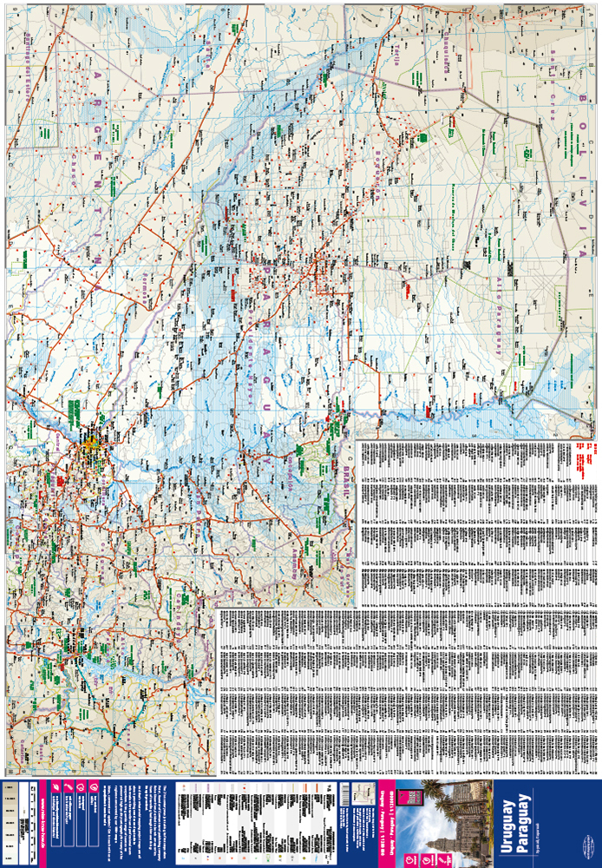Select the green park symbol in Bolivia
Viewport: 602px width, 868px height.
pos(527,152)
